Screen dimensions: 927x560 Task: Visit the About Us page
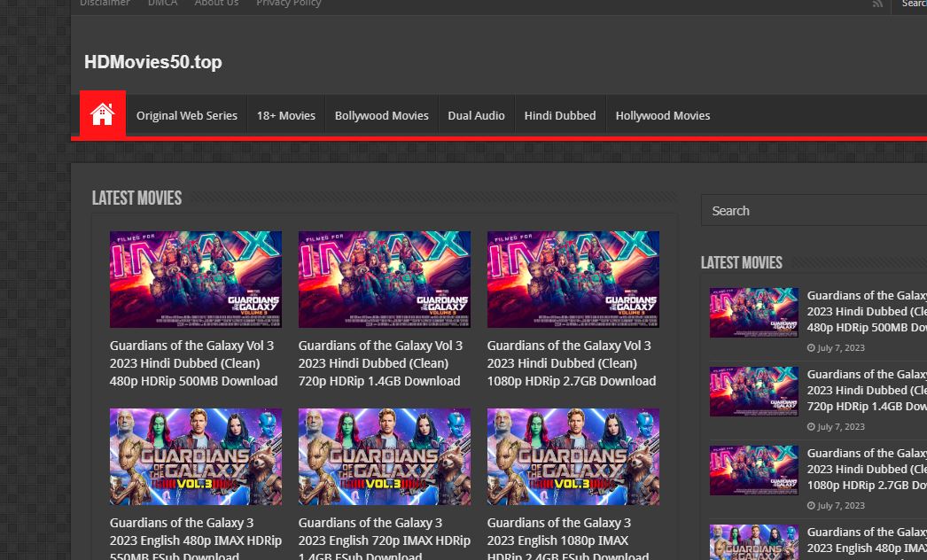[216, 4]
